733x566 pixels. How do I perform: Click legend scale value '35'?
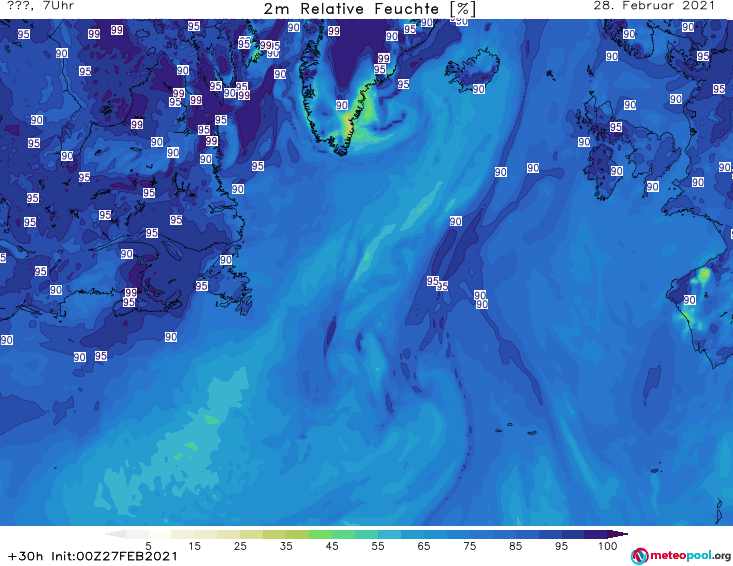click(x=286, y=546)
